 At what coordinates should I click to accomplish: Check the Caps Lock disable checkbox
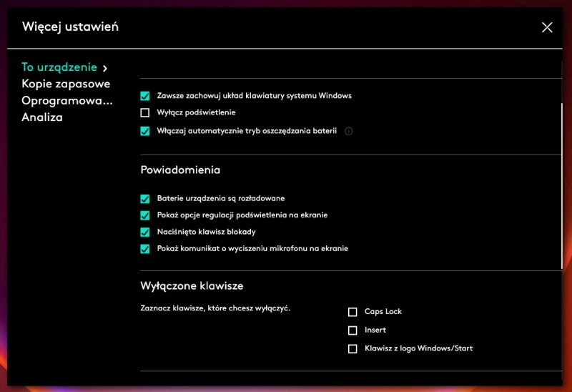[352, 312]
